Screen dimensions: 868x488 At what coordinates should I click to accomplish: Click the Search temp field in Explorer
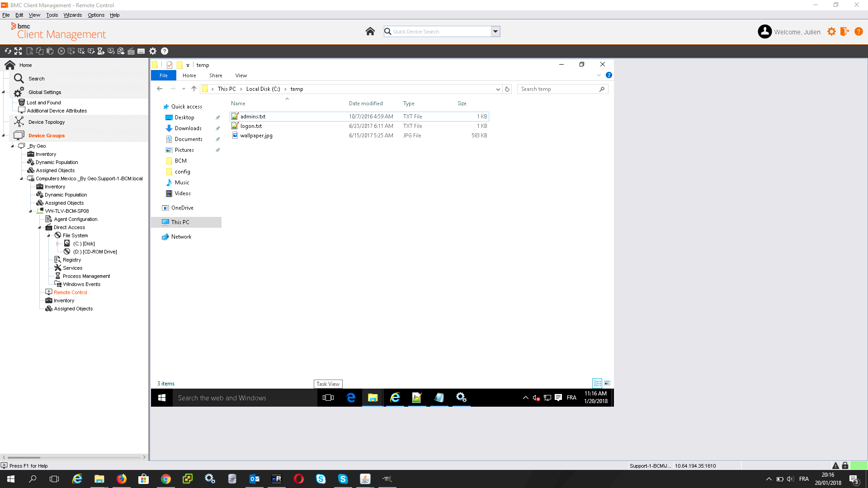point(562,89)
